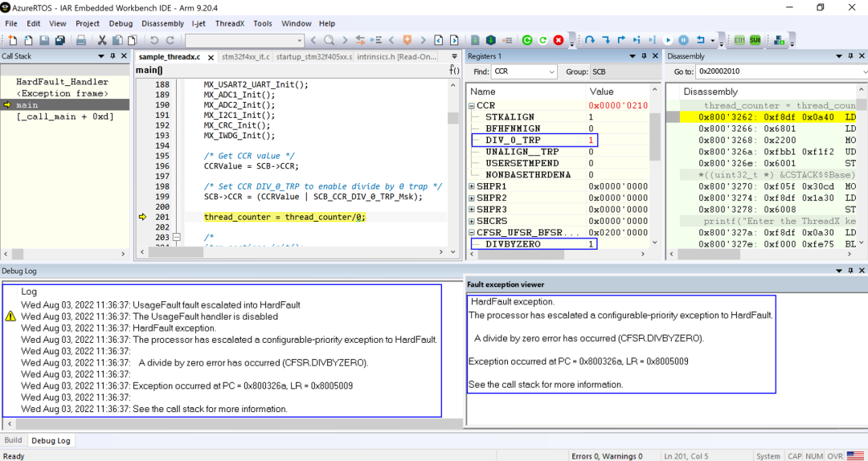Screen dimensions: 868x461
Task: Click the Reset debugger icon
Action: pos(700,40)
